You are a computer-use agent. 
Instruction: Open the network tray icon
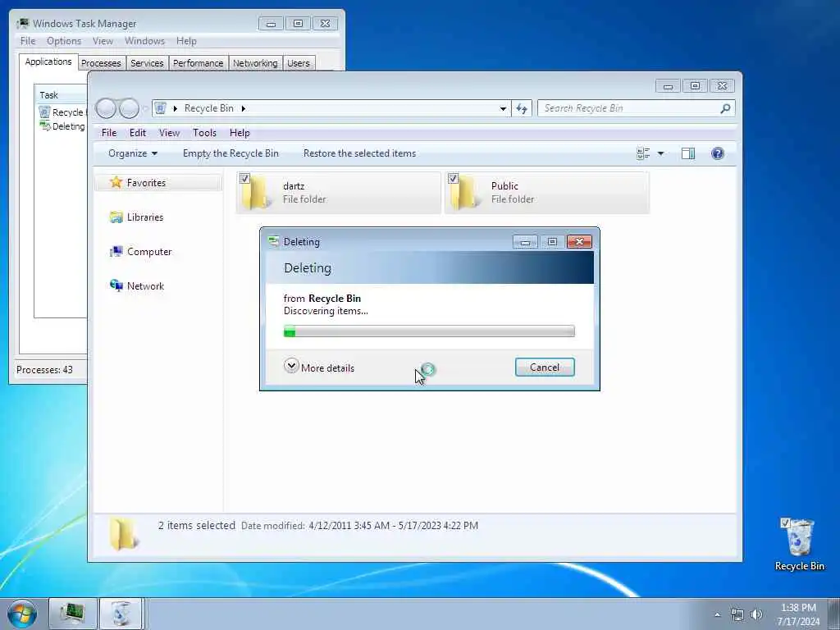tap(737, 615)
